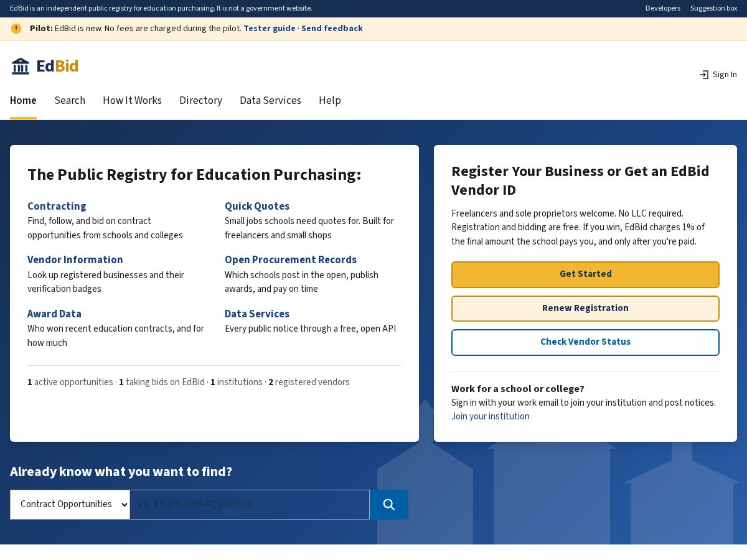Click '1 taking bids on EdBid' text

tap(162, 382)
